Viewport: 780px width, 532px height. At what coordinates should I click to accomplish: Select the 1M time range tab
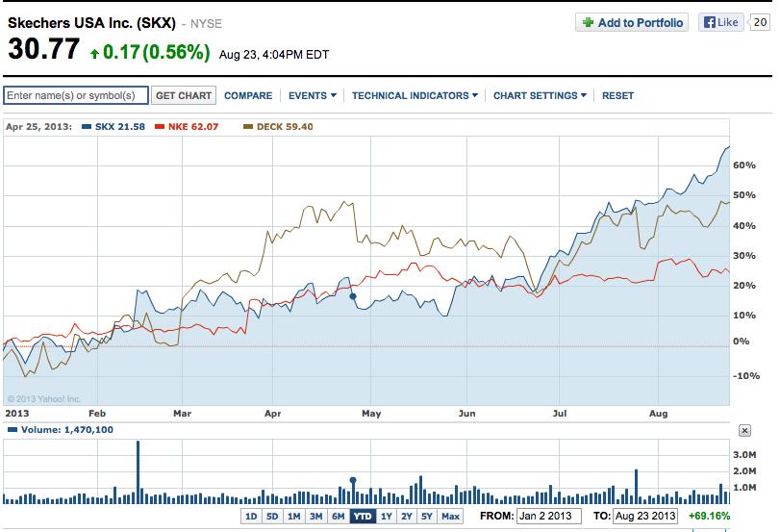[294, 516]
